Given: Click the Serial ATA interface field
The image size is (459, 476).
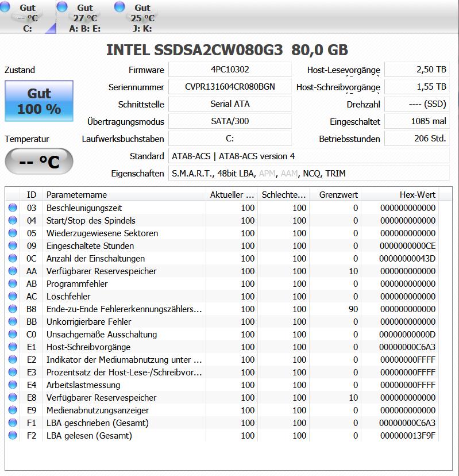Looking at the screenshot, I should [x=230, y=104].
